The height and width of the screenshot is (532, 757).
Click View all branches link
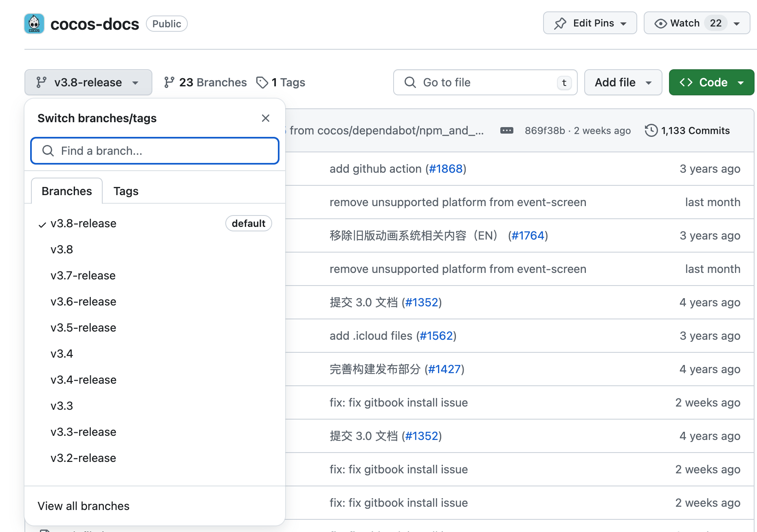tap(84, 506)
